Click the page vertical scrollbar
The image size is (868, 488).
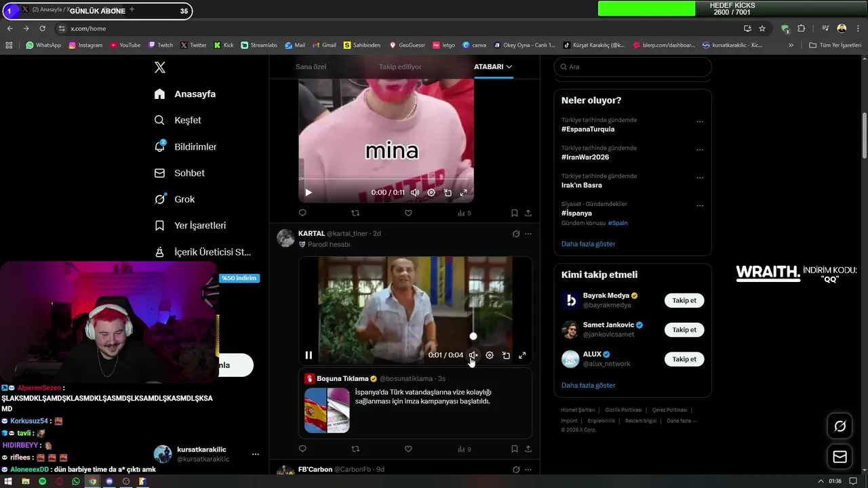pyautogui.click(x=865, y=136)
